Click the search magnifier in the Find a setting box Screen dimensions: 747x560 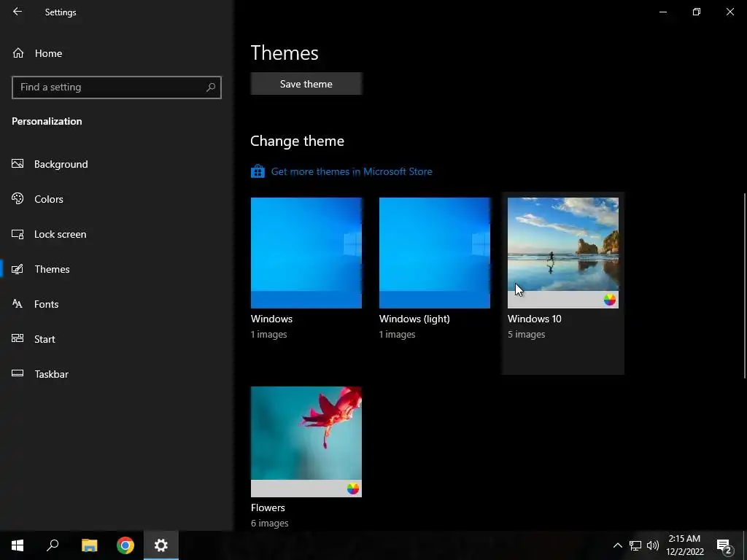[x=211, y=87]
